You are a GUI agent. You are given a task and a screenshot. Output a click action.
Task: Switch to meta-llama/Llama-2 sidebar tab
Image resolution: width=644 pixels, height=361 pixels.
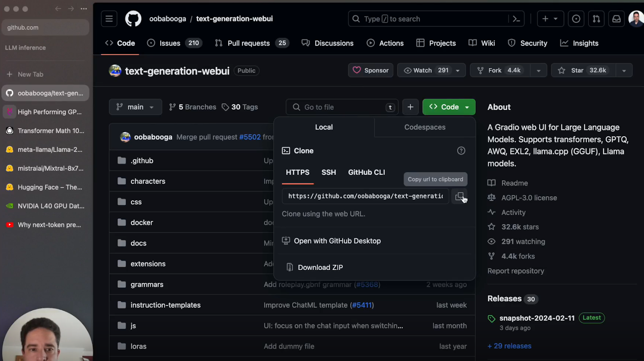click(x=45, y=149)
